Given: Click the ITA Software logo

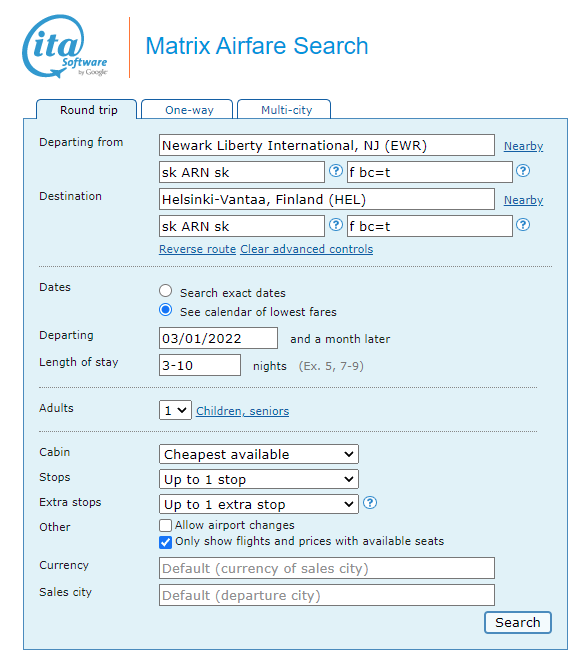Looking at the screenshot, I should coord(65,46).
